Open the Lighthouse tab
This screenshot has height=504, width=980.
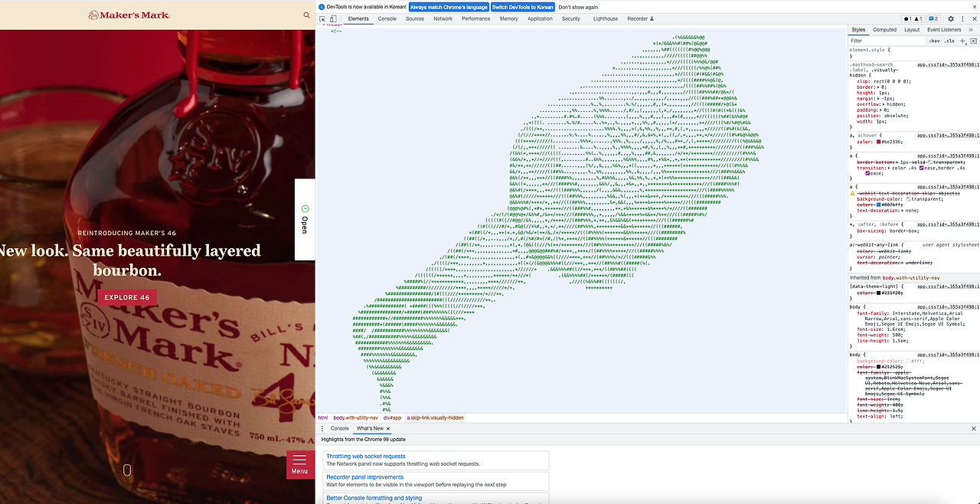(605, 18)
